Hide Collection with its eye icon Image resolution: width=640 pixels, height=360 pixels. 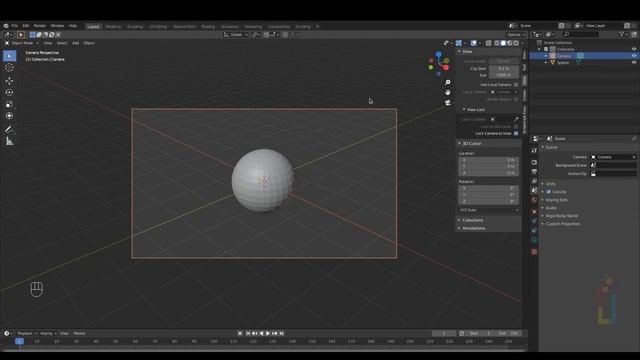coord(634,49)
